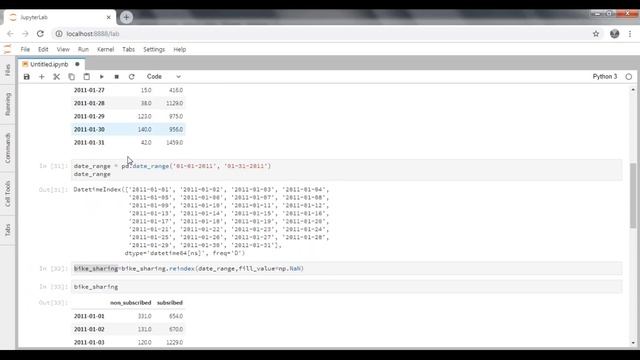Open the browser profile avatar
640x360 pixels.
[x=614, y=34]
